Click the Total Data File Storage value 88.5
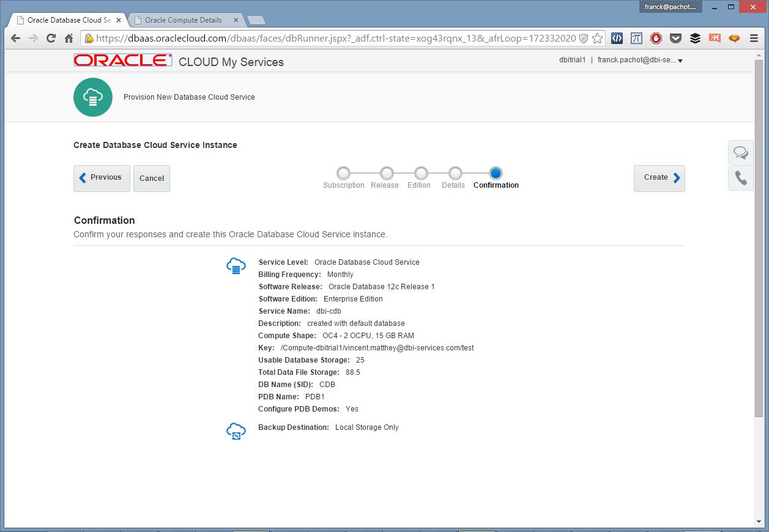769x532 pixels. pyautogui.click(x=352, y=372)
